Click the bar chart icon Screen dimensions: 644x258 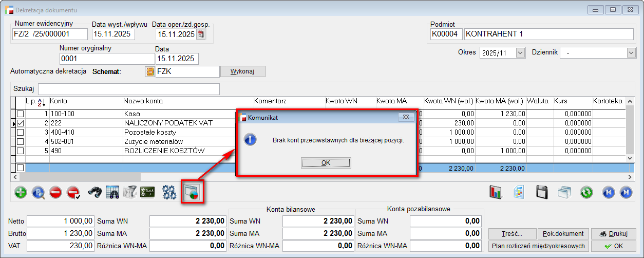pos(496,192)
